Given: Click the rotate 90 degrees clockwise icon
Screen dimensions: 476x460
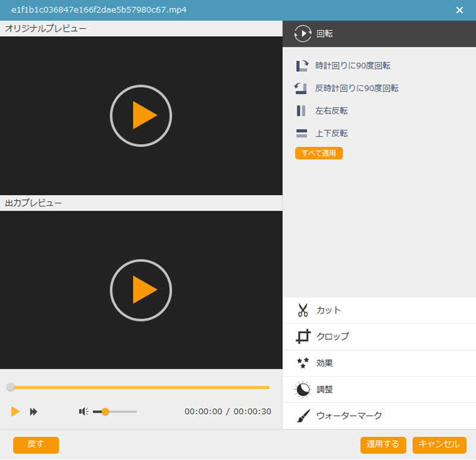Looking at the screenshot, I should click(x=302, y=66).
